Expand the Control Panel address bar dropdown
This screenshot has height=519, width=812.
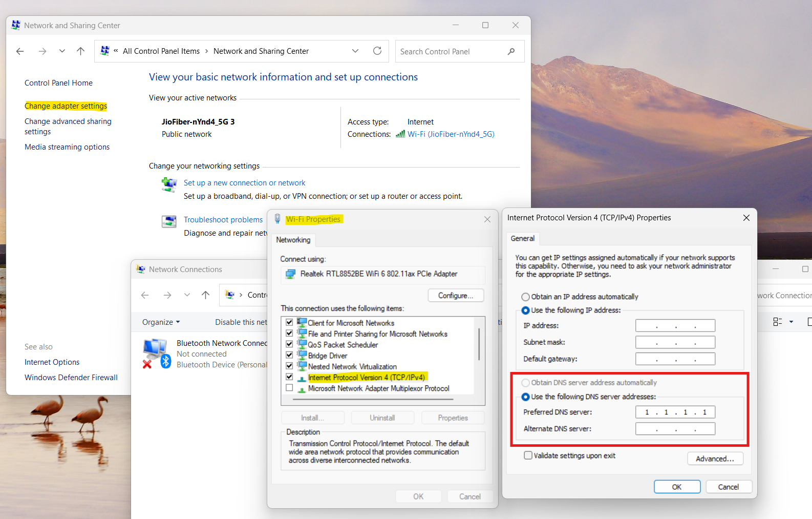point(355,51)
